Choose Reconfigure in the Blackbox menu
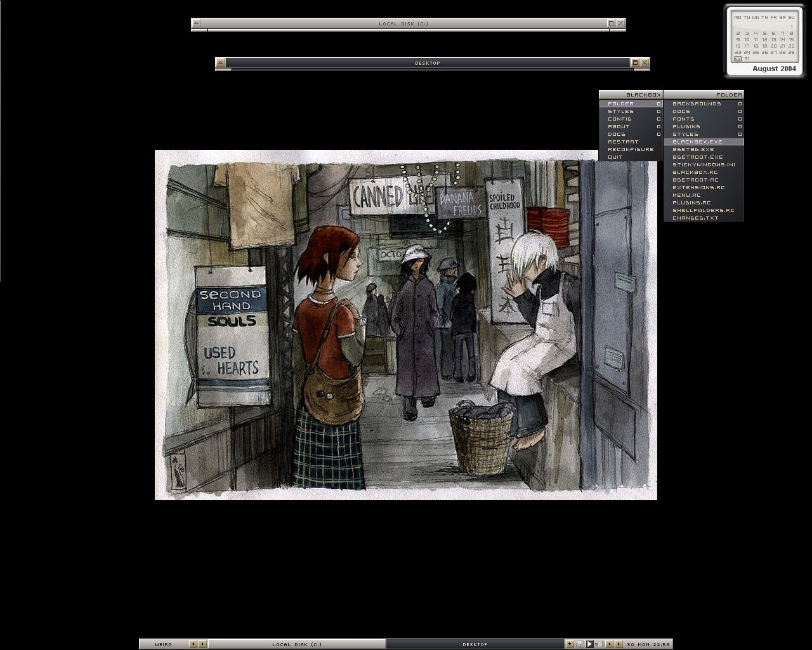 [631, 149]
